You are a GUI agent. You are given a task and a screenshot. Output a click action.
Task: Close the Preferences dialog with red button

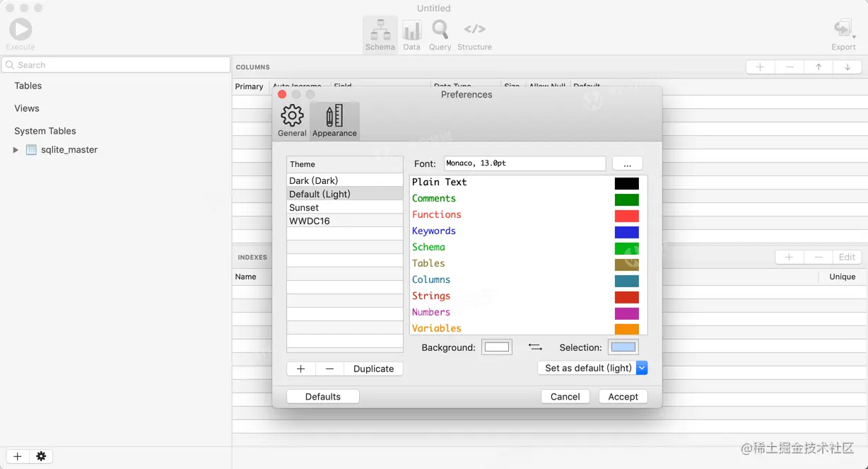pos(282,94)
